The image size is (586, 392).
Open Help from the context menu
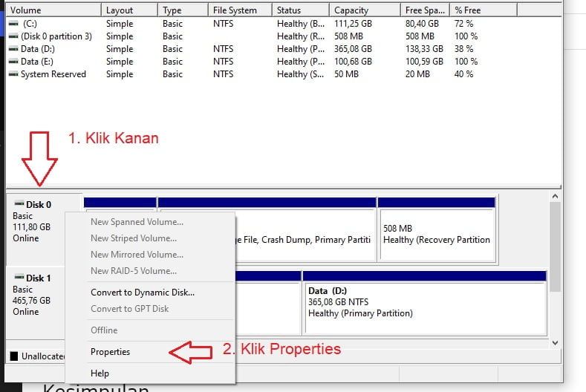(x=151, y=373)
